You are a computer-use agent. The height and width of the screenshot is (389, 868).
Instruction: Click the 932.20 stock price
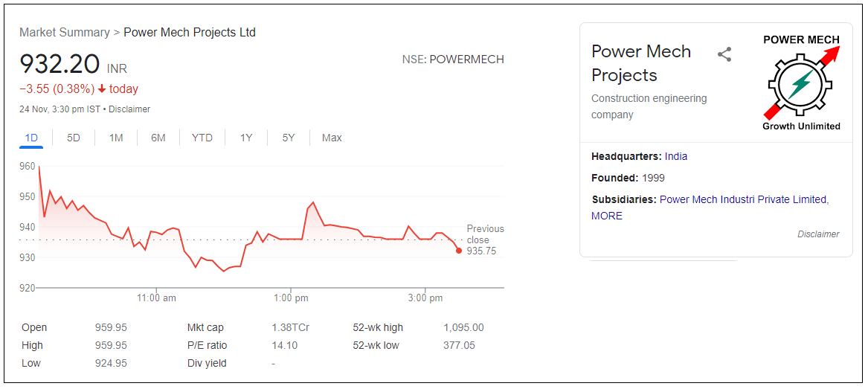tap(60, 64)
